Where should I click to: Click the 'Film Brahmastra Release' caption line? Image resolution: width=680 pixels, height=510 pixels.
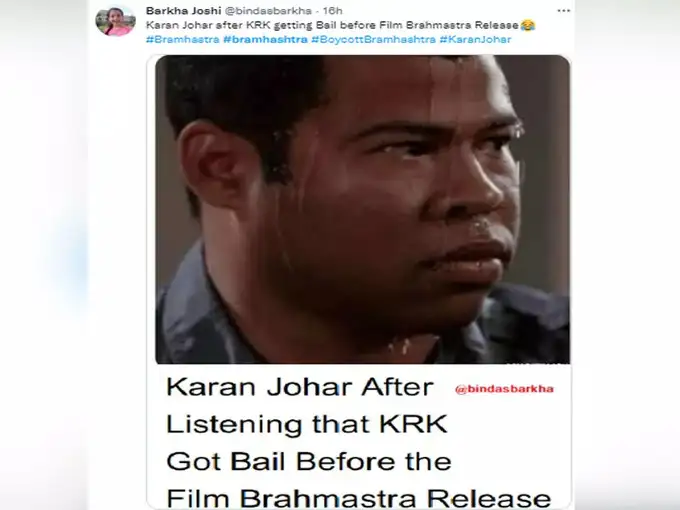click(x=359, y=498)
